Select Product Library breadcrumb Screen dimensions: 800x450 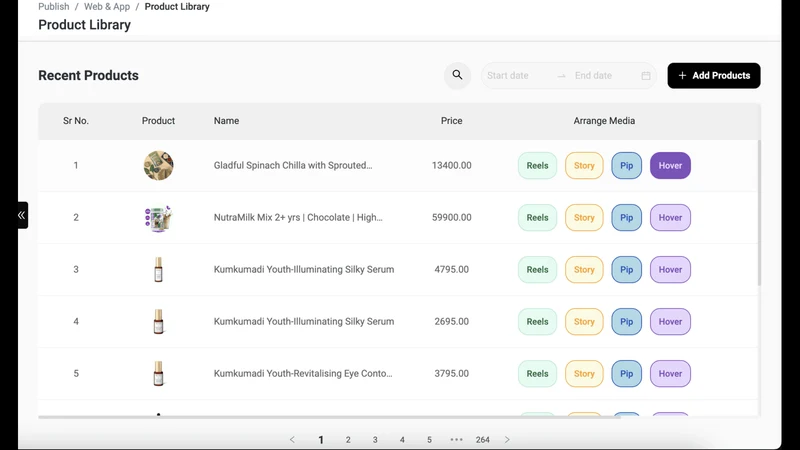[177, 7]
